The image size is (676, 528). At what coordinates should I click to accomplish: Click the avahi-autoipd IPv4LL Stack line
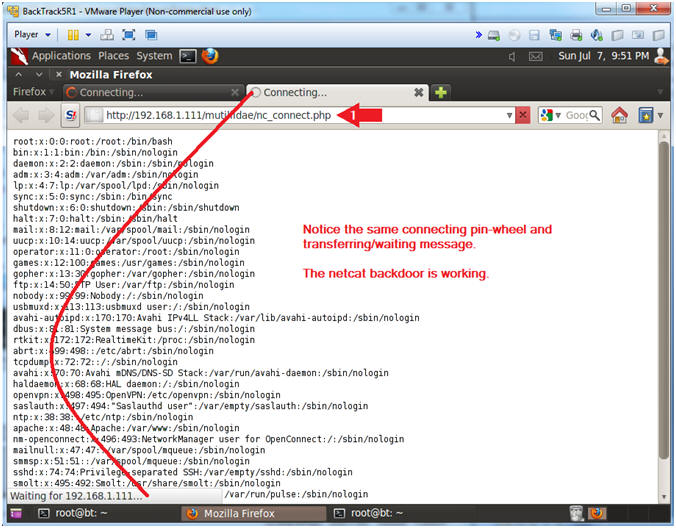pyautogui.click(x=216, y=318)
